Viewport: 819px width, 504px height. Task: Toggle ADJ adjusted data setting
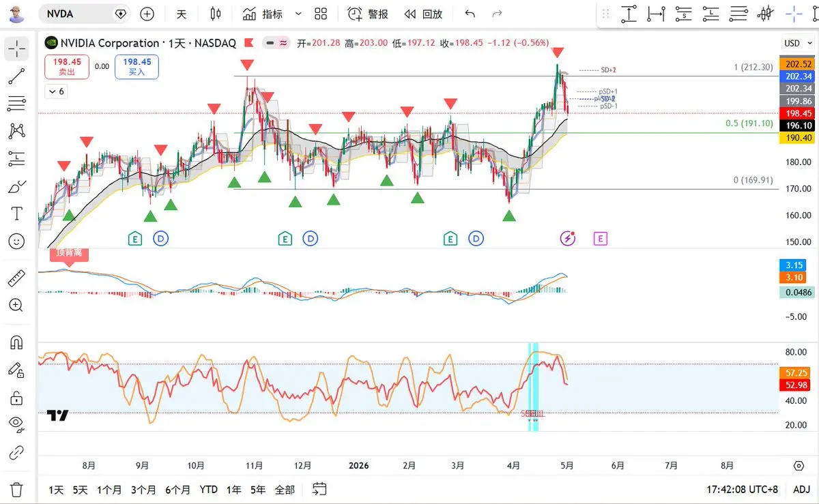pos(801,489)
